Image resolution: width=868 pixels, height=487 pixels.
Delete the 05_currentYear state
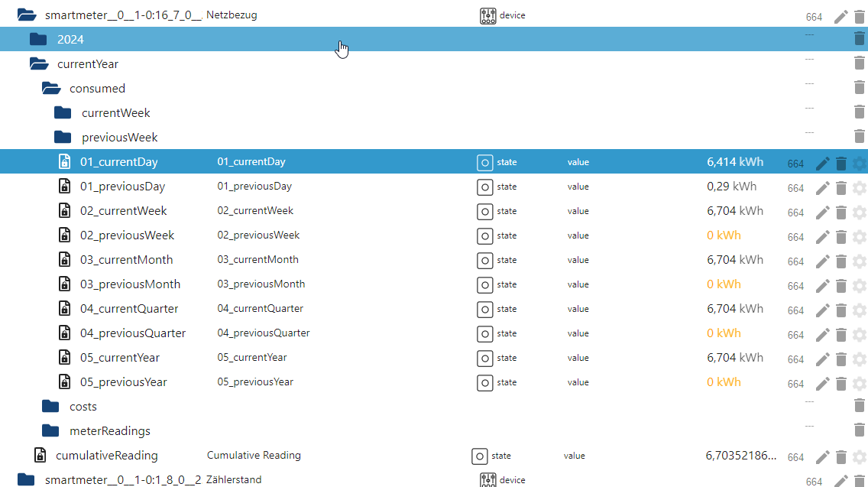(x=840, y=359)
